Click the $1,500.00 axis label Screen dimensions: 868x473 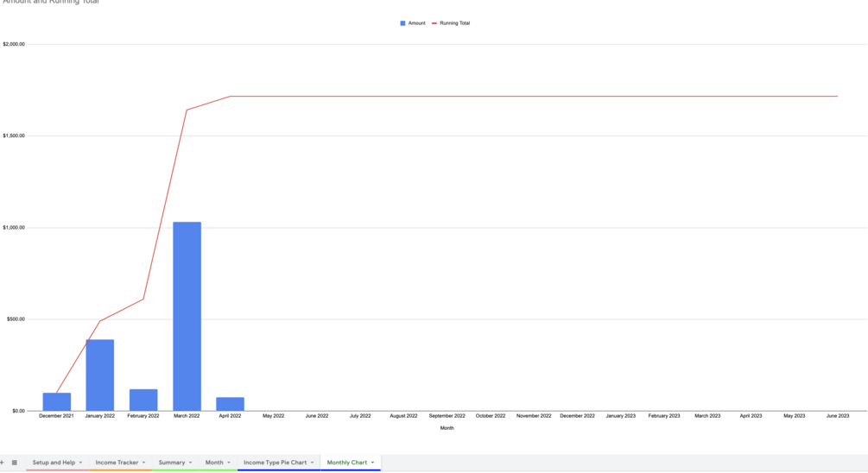[x=14, y=136]
